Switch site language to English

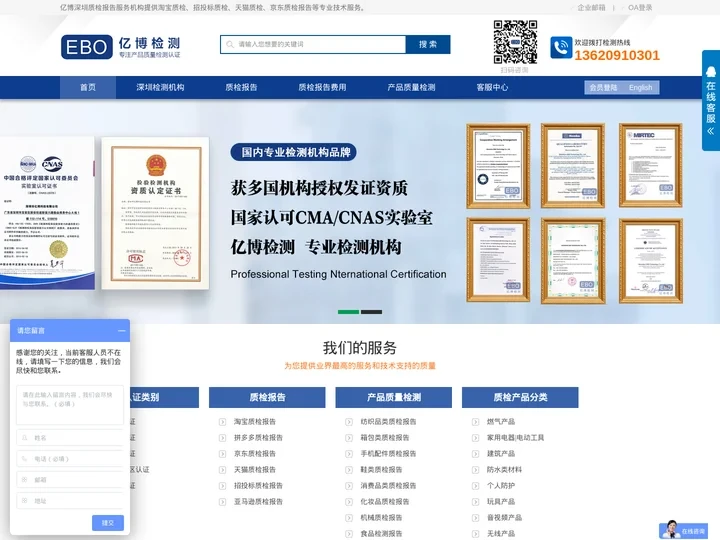(x=641, y=87)
